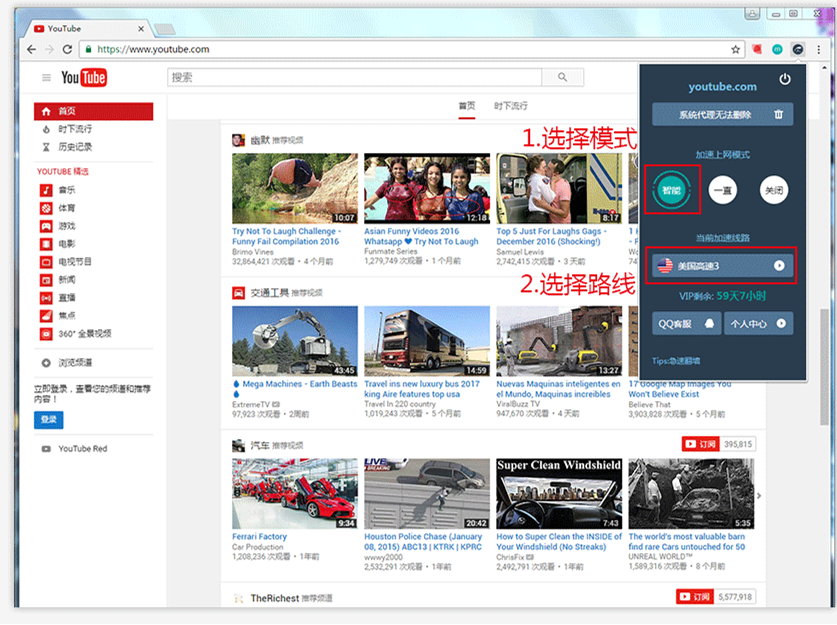Bookmark the page with the star icon
837x625 pixels.
click(736, 49)
